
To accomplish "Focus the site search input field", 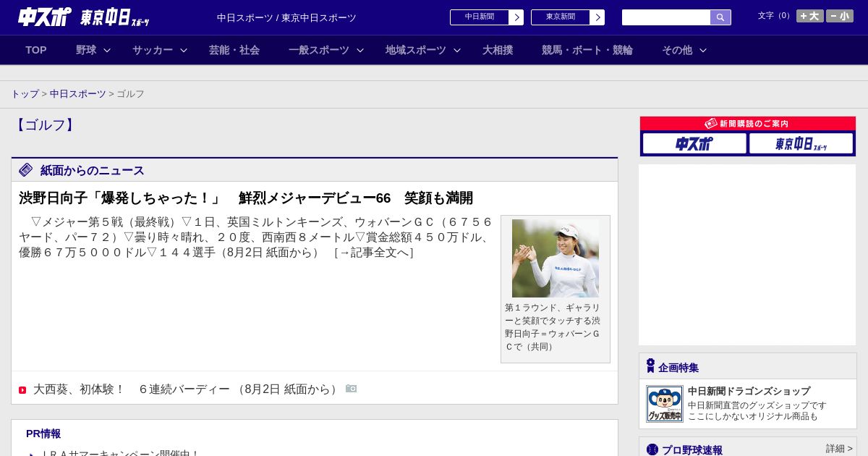I will click(666, 17).
